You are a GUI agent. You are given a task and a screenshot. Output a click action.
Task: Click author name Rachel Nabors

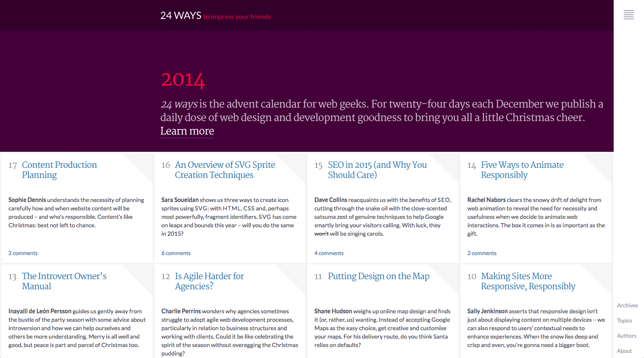coord(486,200)
